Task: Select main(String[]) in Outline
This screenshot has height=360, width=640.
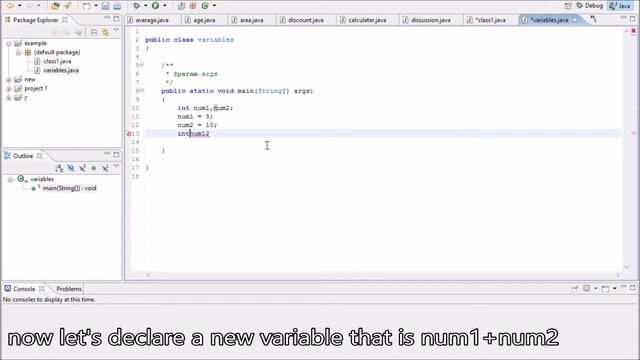Action: coord(69,188)
